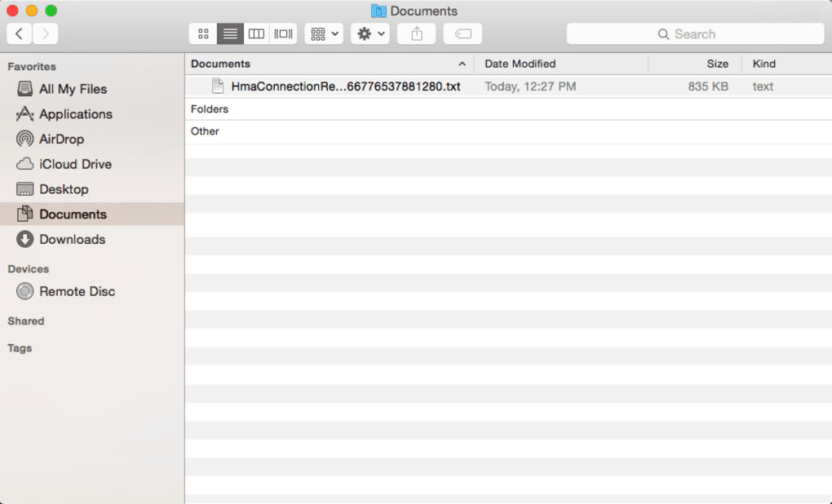Select Remote Disc under Devices
The height and width of the screenshot is (504, 832).
[x=92, y=291]
